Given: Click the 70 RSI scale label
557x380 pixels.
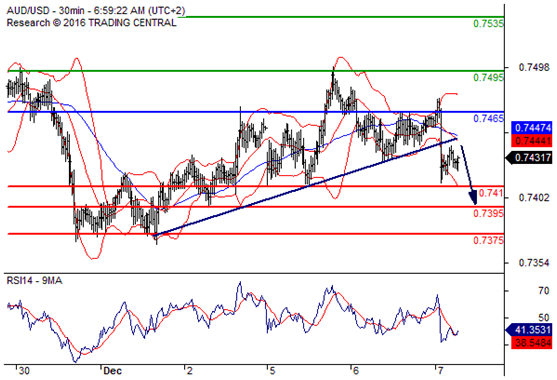Looking at the screenshot, I should 544,291.
